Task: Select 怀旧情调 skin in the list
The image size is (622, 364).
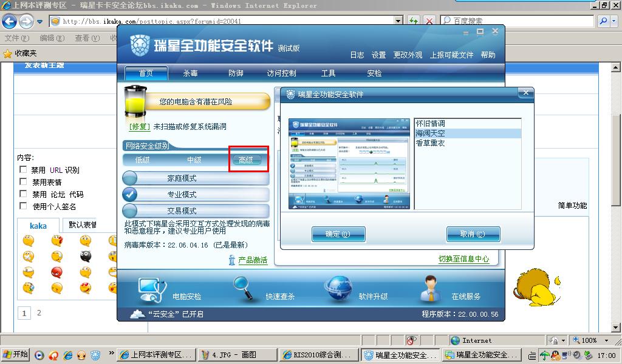Action: (467, 124)
